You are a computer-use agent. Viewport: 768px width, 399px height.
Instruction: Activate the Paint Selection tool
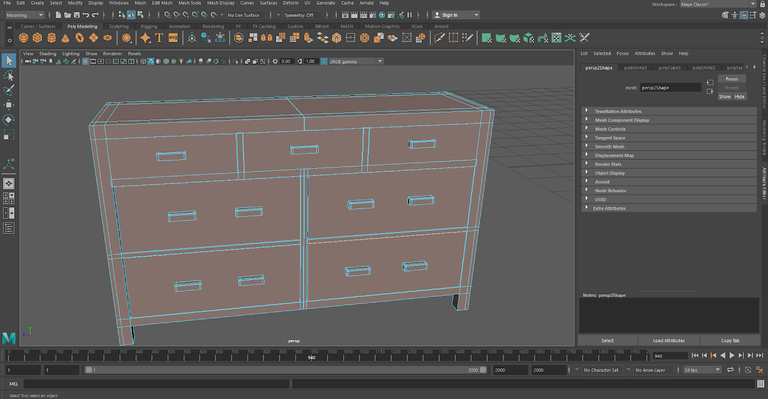click(x=9, y=90)
